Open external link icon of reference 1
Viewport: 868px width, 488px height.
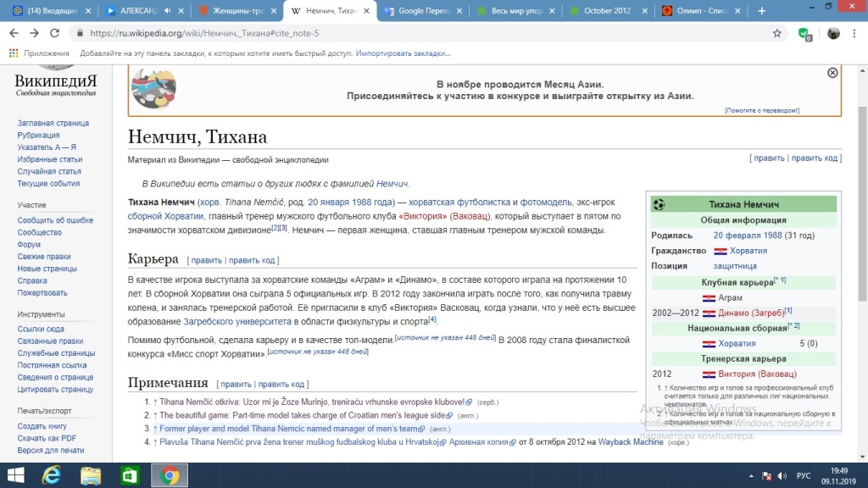point(469,402)
